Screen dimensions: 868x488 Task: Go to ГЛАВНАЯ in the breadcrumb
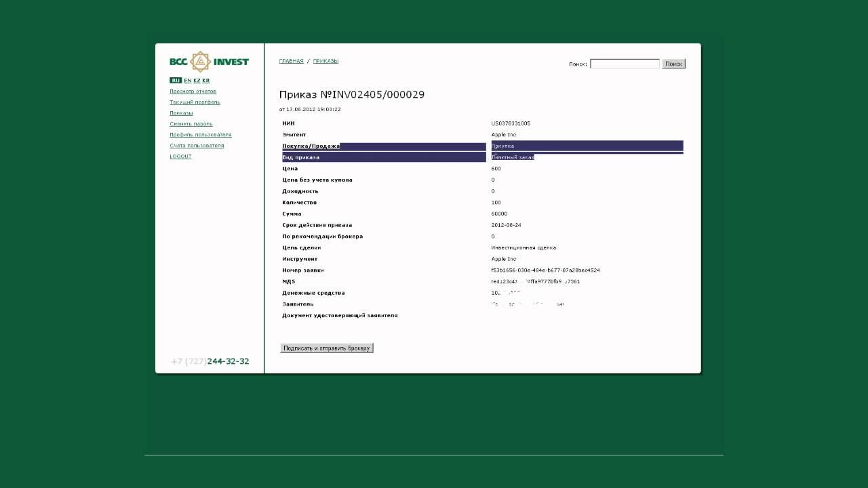(x=292, y=61)
